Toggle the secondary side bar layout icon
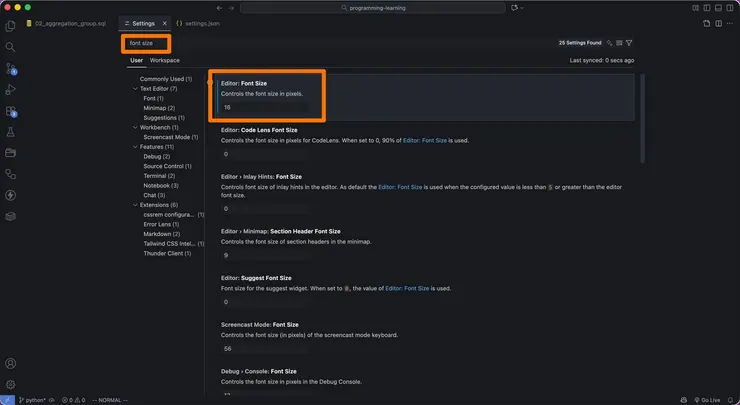This screenshot has width=740, height=405. tap(730, 8)
